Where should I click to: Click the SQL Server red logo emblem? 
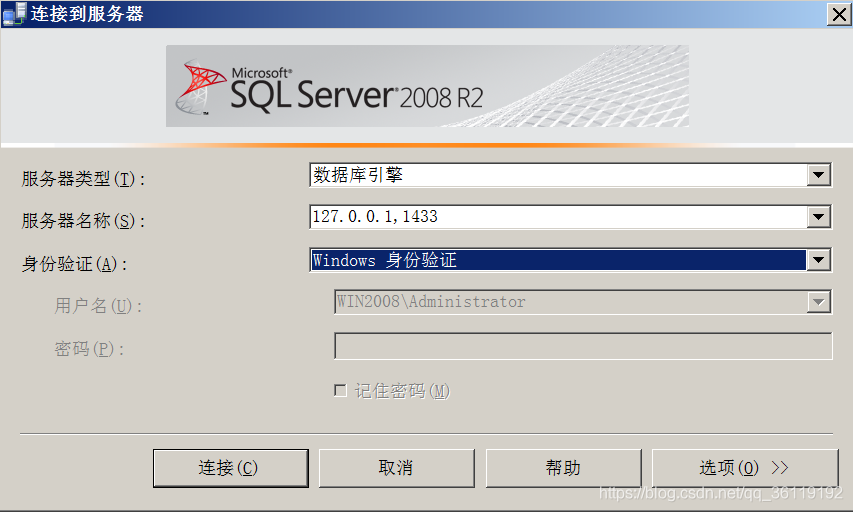click(200, 87)
